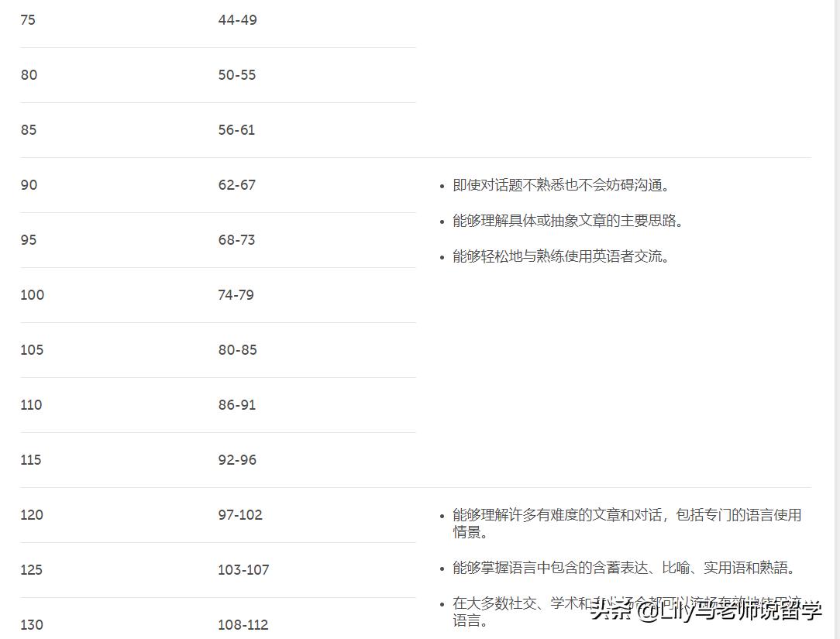Select the score value 80
Screen dimensions: 840x639
(29, 75)
